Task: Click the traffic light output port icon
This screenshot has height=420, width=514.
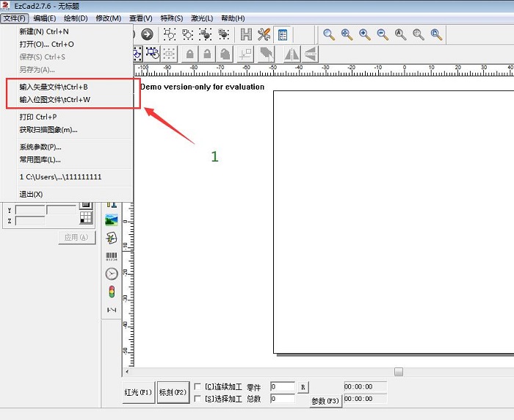Action: tap(112, 292)
